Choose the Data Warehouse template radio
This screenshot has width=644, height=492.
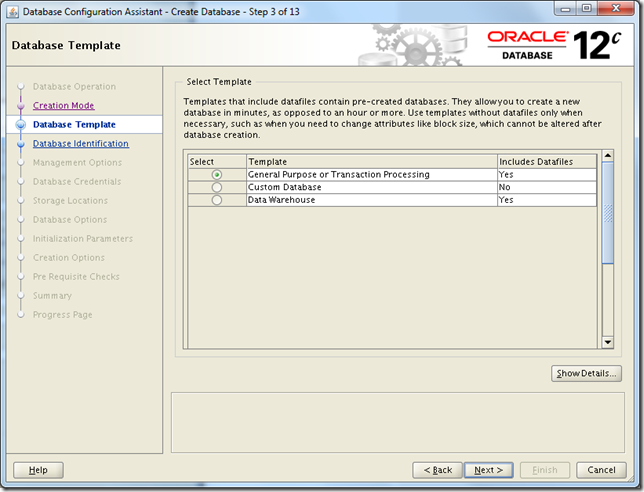(217, 200)
